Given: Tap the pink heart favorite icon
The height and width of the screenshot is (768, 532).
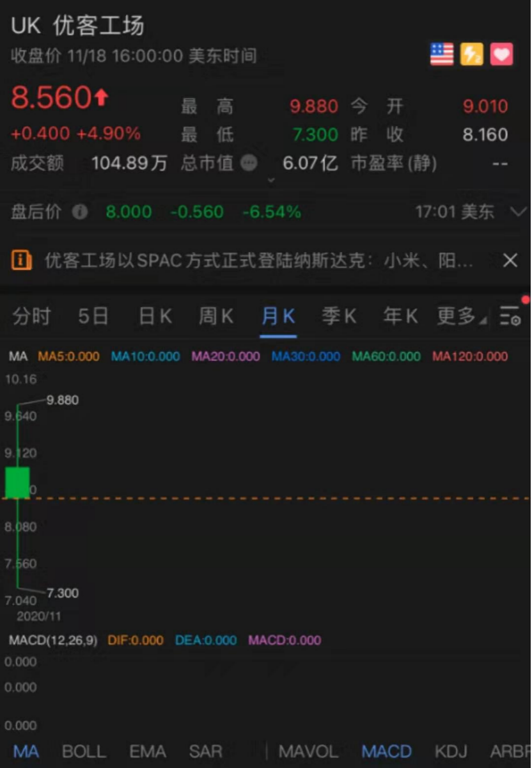Looking at the screenshot, I should [x=502, y=54].
